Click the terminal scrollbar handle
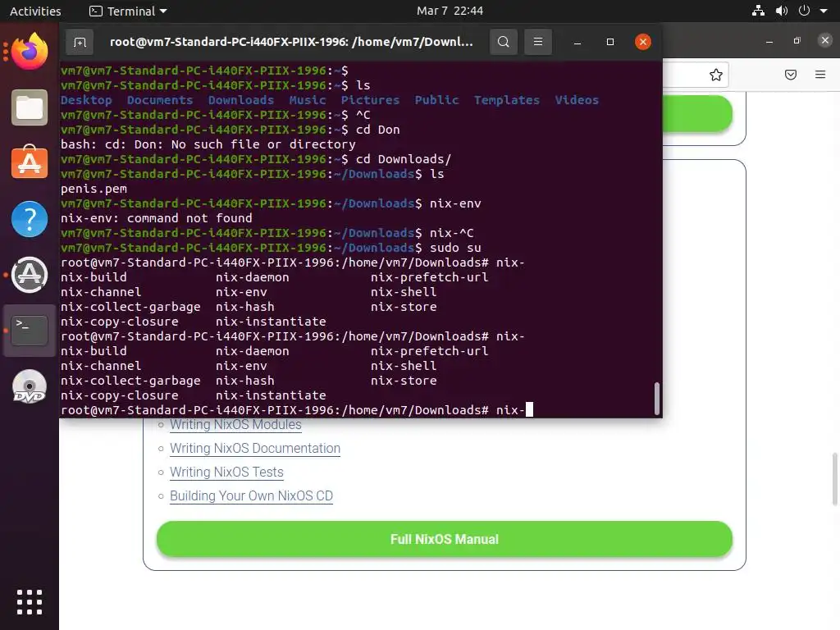840x630 pixels. 657,398
